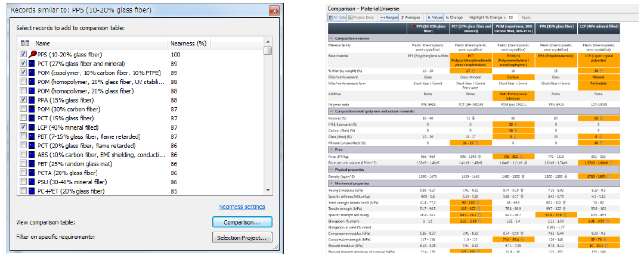Viewport: 644px width, 259px height.
Task: Click the records list scrollbar thumb
Action: pyautogui.click(x=268, y=51)
